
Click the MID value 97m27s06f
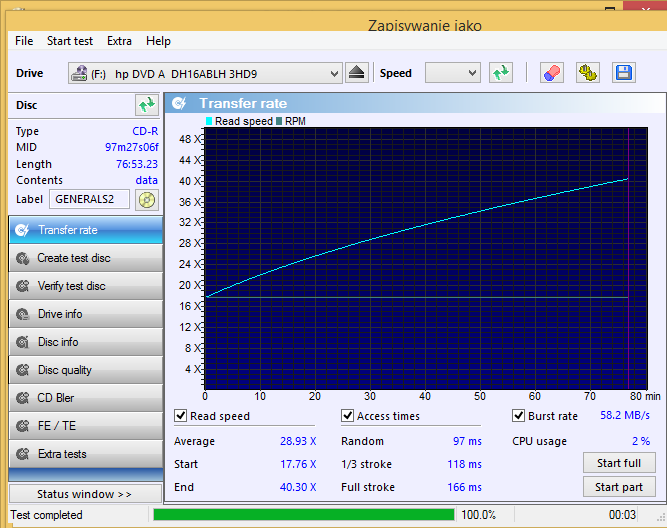pyautogui.click(x=132, y=147)
